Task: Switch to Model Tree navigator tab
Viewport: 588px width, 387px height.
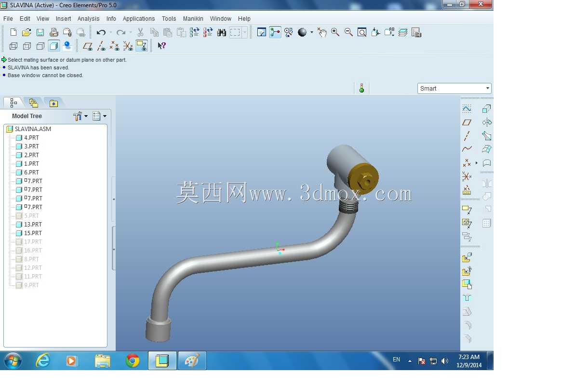Action: pos(13,103)
